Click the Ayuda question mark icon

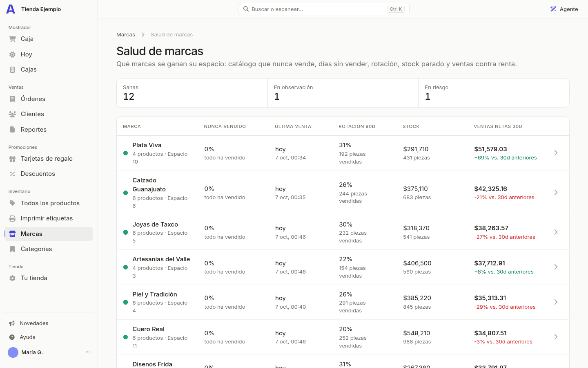point(12,337)
